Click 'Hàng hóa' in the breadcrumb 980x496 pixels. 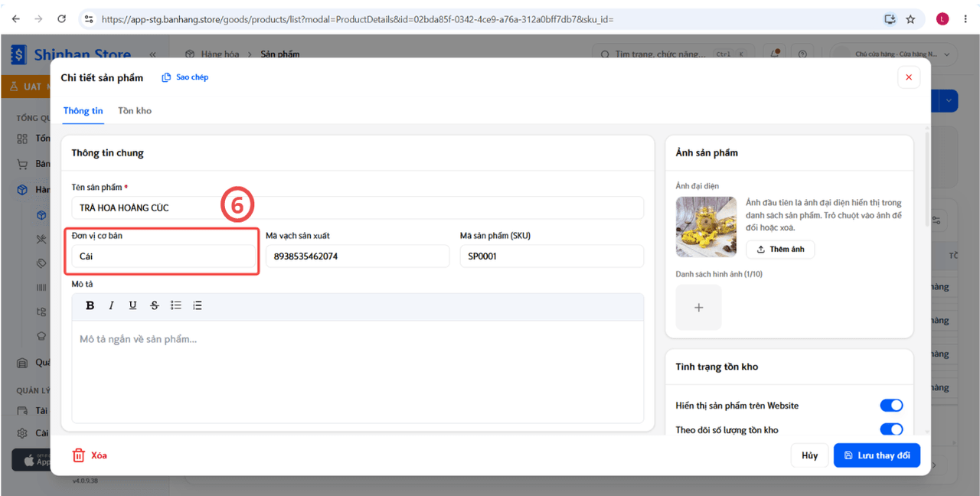[220, 54]
